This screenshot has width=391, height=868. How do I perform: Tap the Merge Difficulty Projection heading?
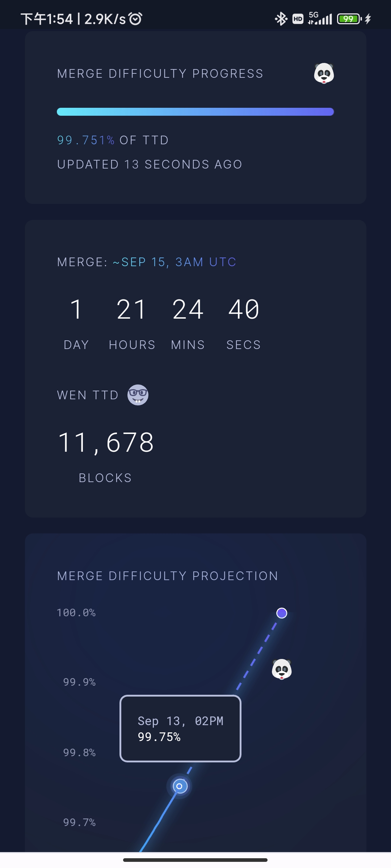coord(168,576)
